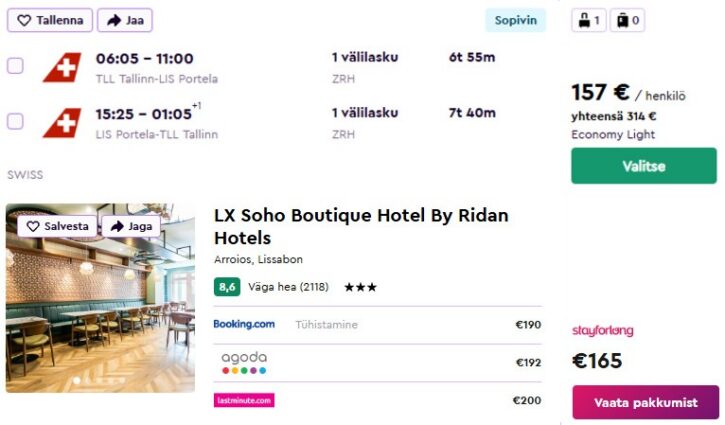Click the Sopivin label badge

point(516,20)
